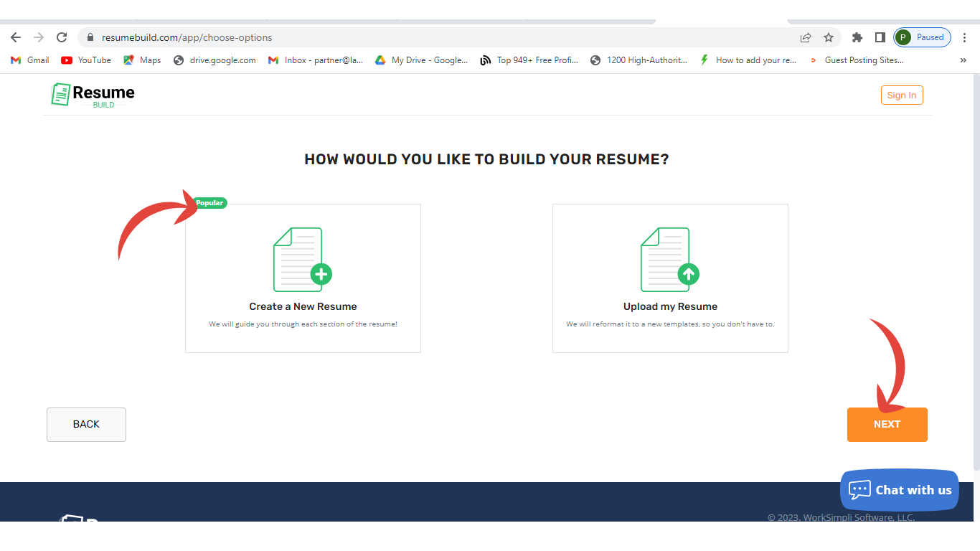Toggle the browser side panel icon
Image resolution: width=980 pixels, height=551 pixels.
(880, 37)
